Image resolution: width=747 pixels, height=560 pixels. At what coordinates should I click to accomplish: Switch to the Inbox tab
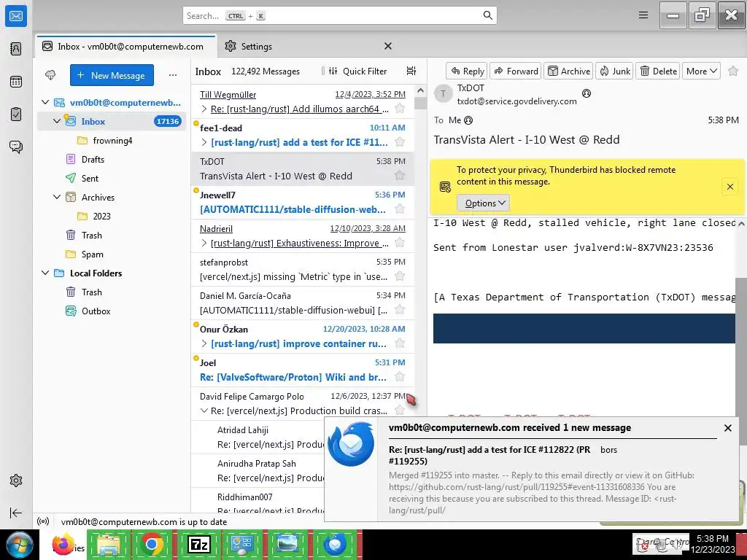coord(126,46)
